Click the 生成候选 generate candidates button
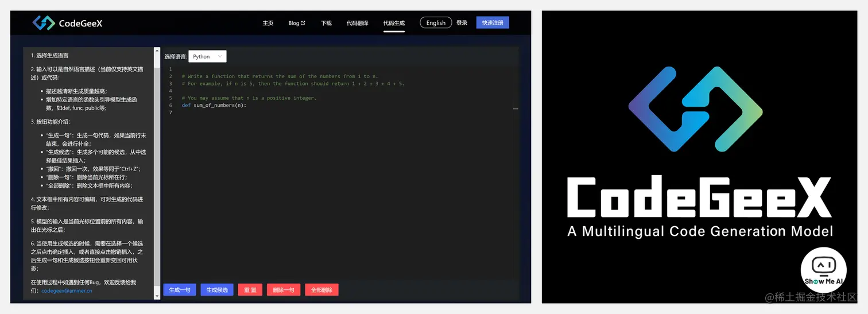 [x=217, y=290]
